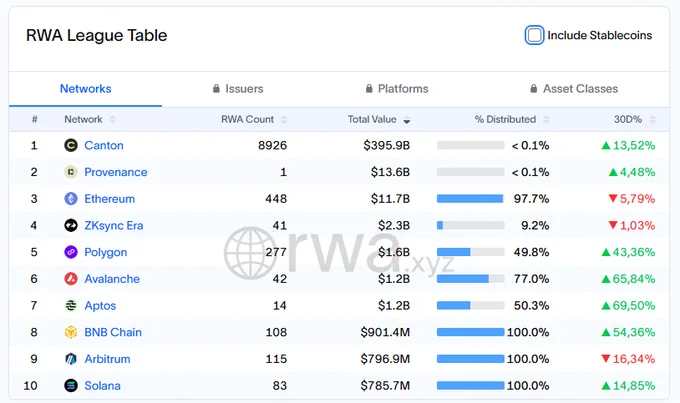Toggle the Total Value sort arrow
This screenshot has width=680, height=403.
pos(406,120)
